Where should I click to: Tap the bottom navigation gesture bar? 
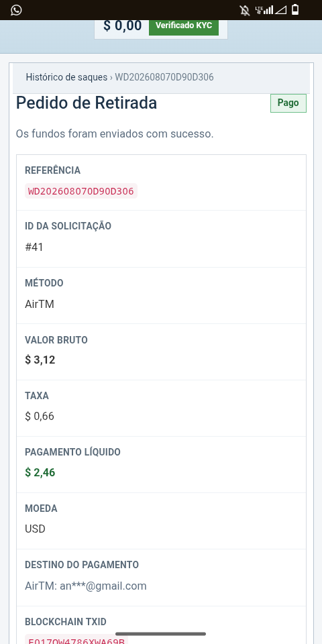161,634
